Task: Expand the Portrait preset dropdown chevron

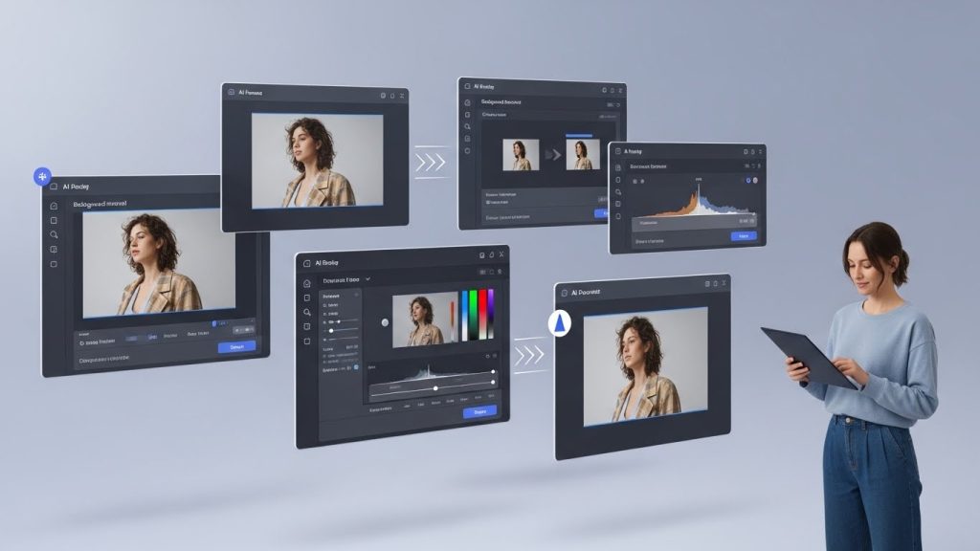Action: pyautogui.click(x=367, y=278)
